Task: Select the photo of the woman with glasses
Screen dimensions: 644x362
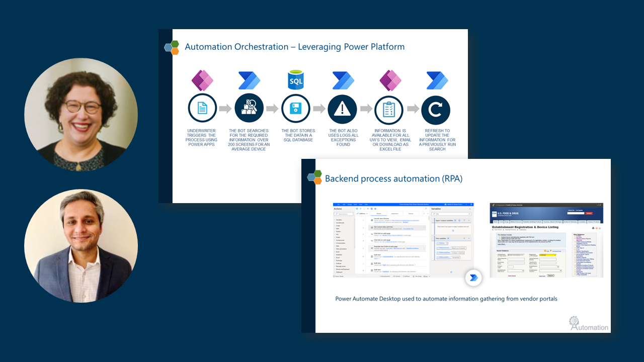Action: coord(81,115)
